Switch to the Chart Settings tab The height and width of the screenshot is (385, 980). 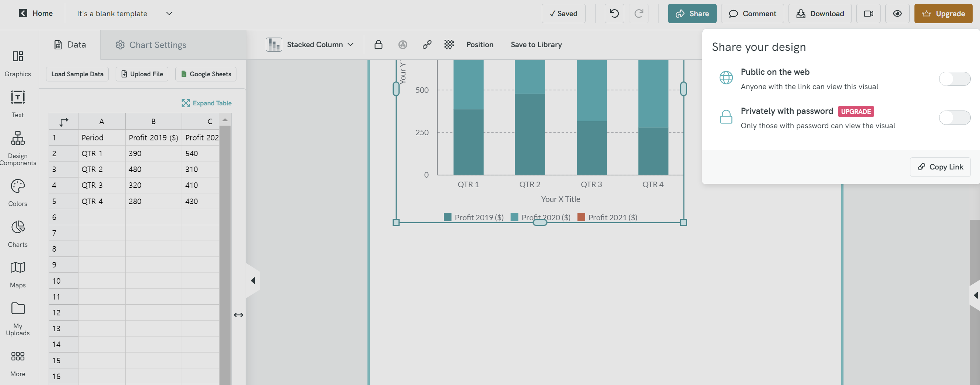[151, 45]
